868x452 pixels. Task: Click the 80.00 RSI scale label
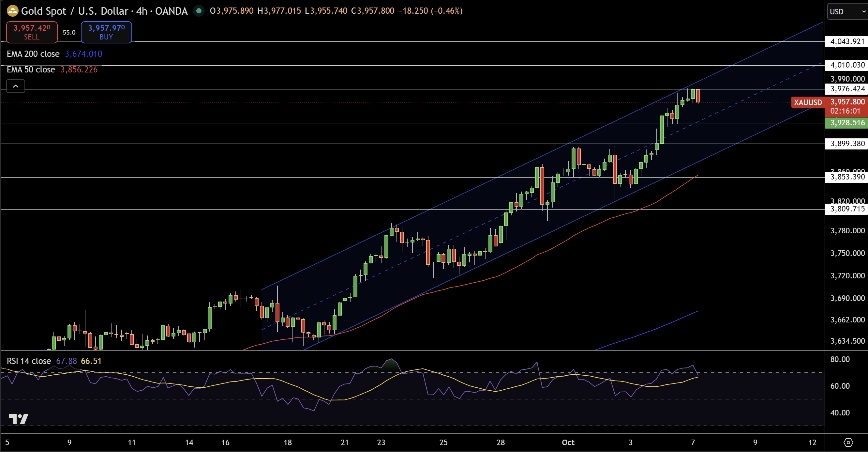840,359
